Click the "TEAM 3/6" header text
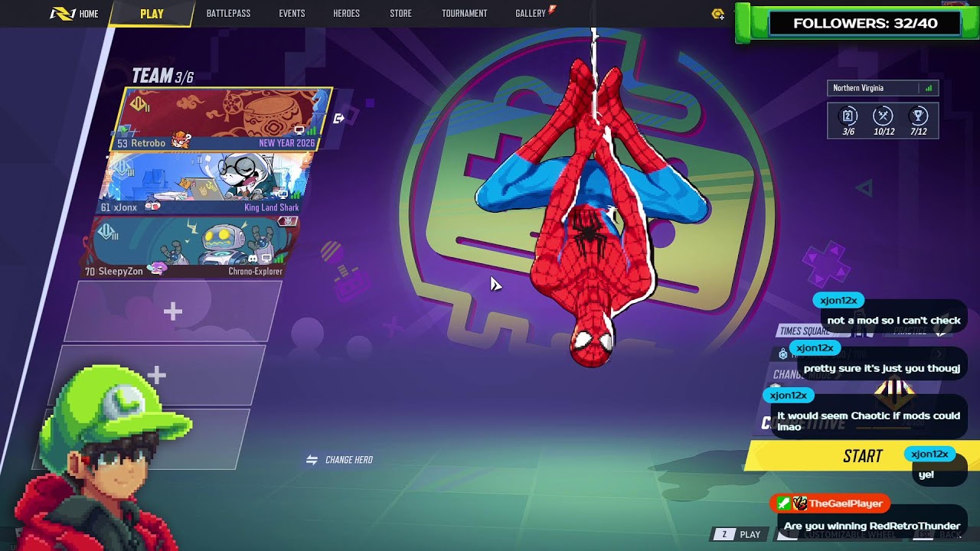 pyautogui.click(x=162, y=76)
